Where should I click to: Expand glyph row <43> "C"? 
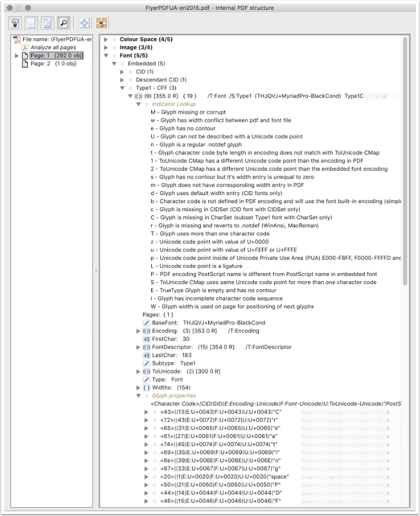[x=147, y=412]
